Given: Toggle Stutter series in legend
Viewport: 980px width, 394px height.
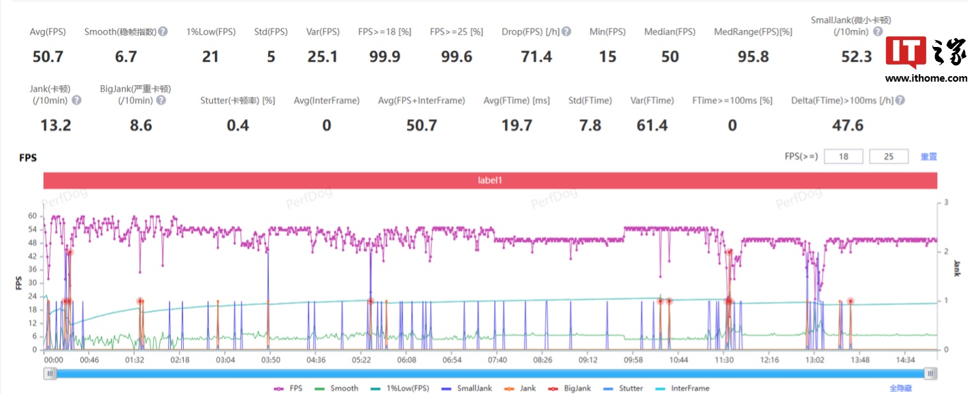Looking at the screenshot, I should 623,388.
